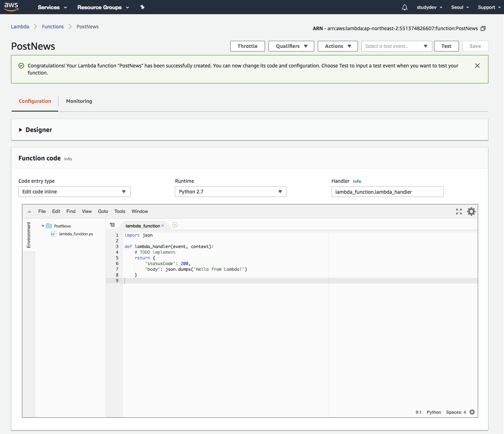
Task: Collapse the editor menu bar arrow
Action: (x=29, y=211)
